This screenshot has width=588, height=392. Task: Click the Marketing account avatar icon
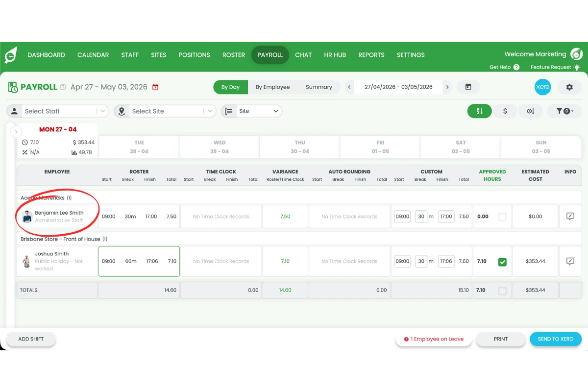coord(577,54)
